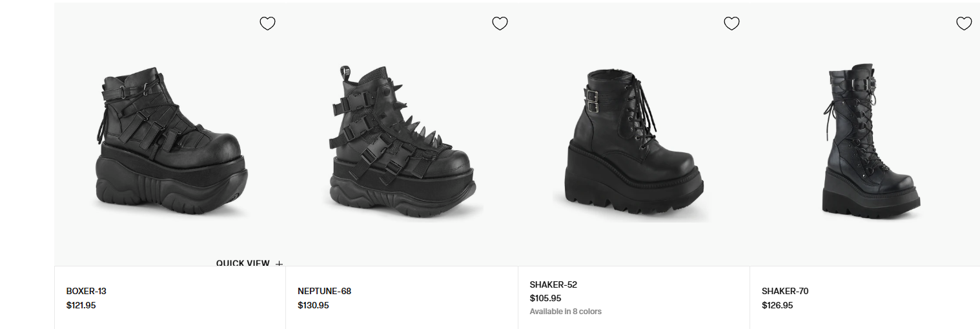Go to the BOXER-13 product name link
The image size is (980, 329).
pos(86,291)
